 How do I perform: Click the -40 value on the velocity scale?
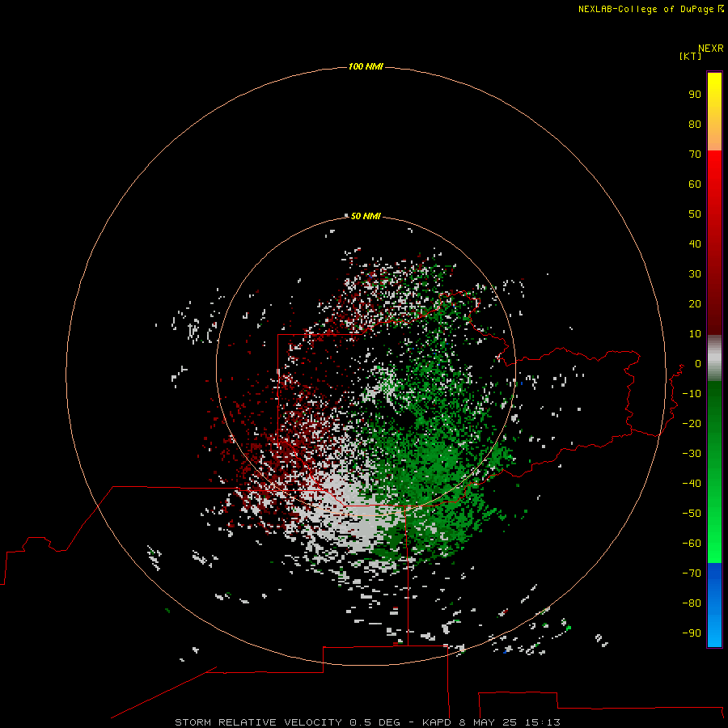pos(692,484)
